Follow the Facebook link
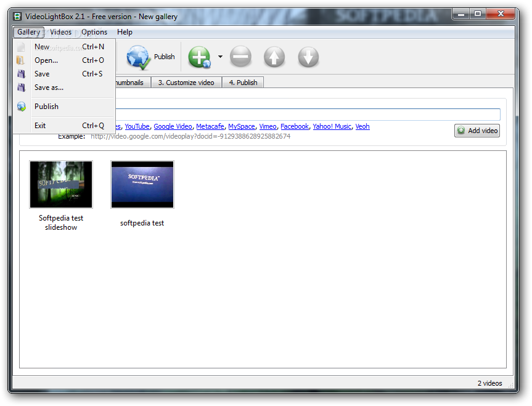The width and height of the screenshot is (532, 406). tap(295, 126)
